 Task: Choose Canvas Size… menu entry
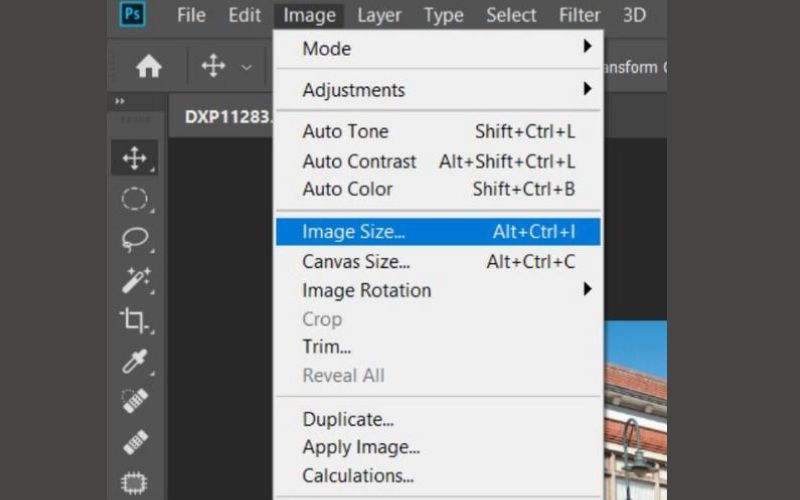point(438,262)
